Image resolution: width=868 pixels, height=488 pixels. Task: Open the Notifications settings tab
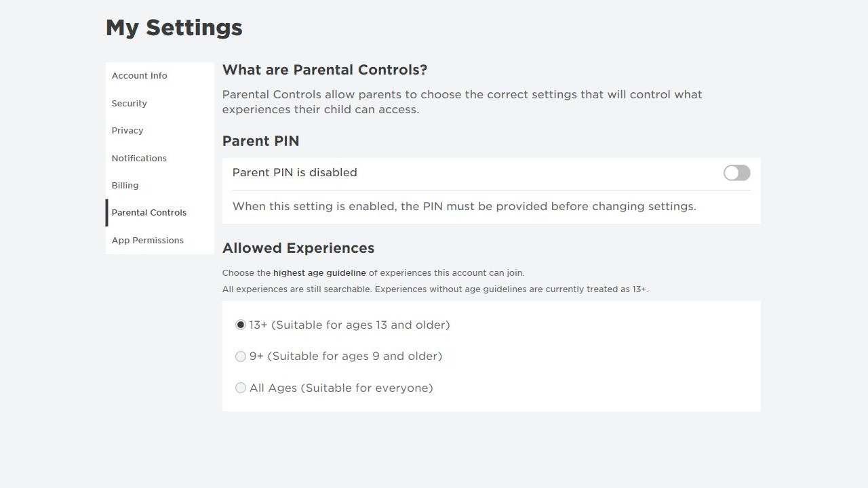click(139, 159)
